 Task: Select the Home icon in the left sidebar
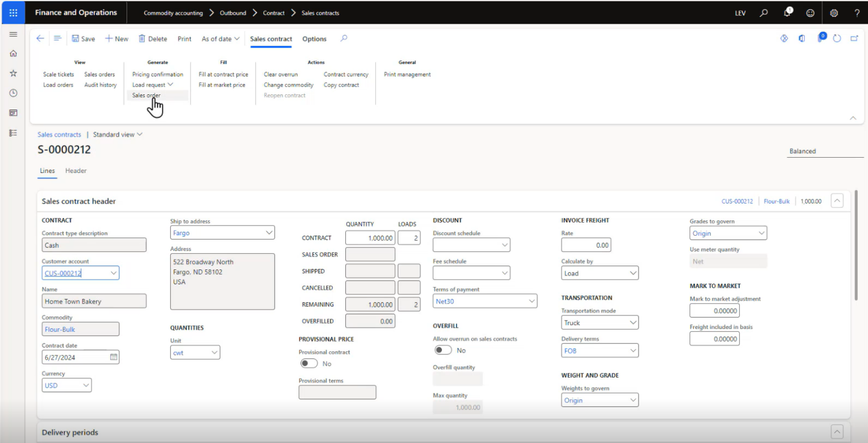pyautogui.click(x=13, y=53)
